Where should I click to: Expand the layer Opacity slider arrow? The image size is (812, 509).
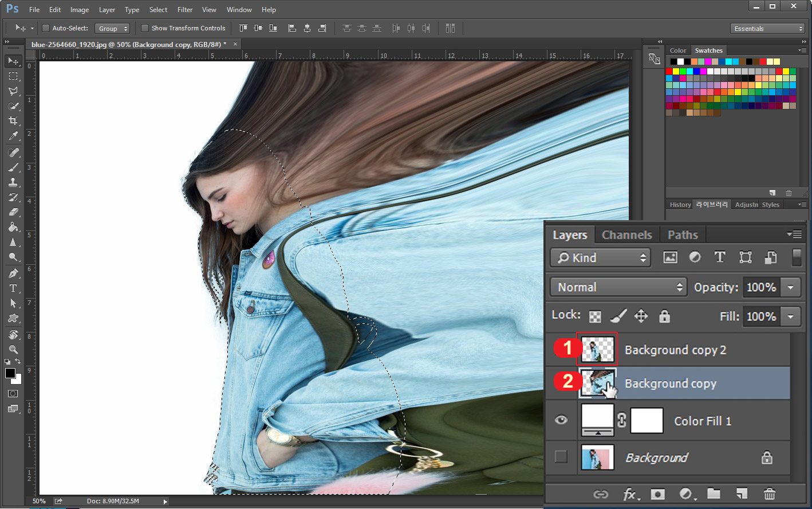(791, 287)
